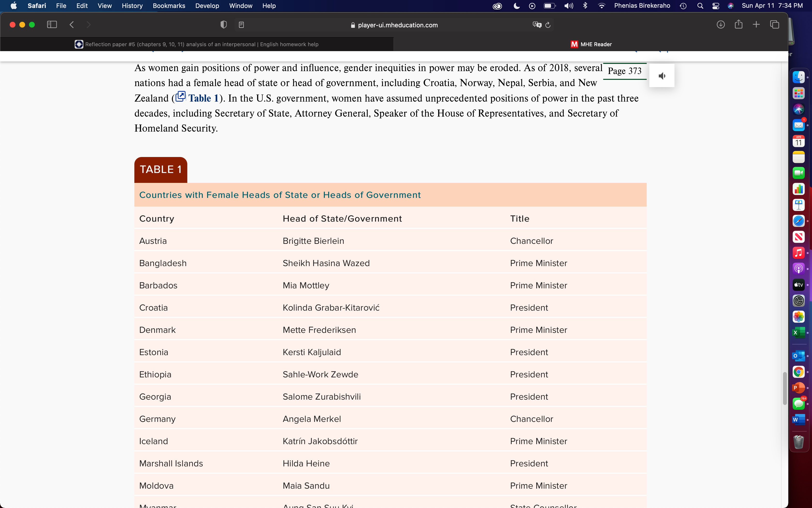Open Outlook from the Dock
Screen dimensions: 812x508
[798, 356]
